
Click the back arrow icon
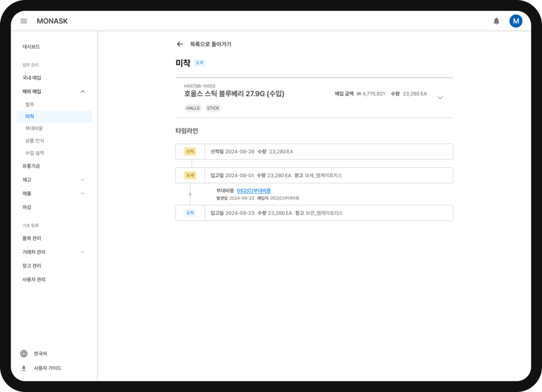pyautogui.click(x=180, y=44)
